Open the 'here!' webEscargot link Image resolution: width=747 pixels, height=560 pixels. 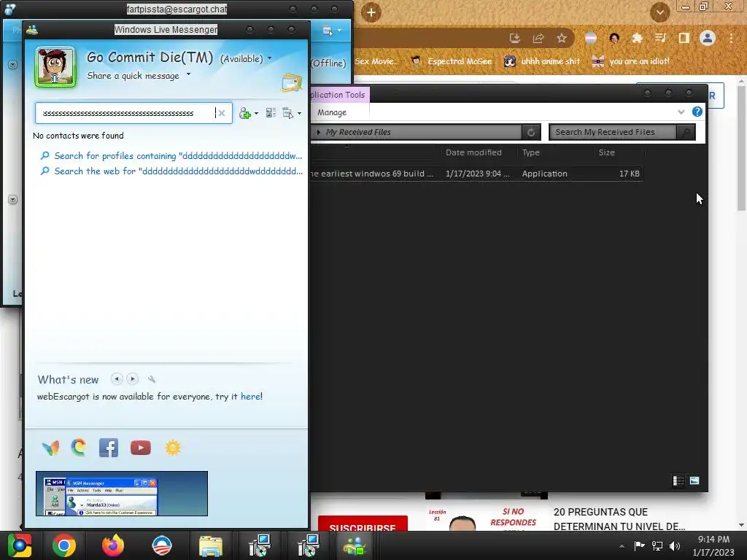[252, 396]
